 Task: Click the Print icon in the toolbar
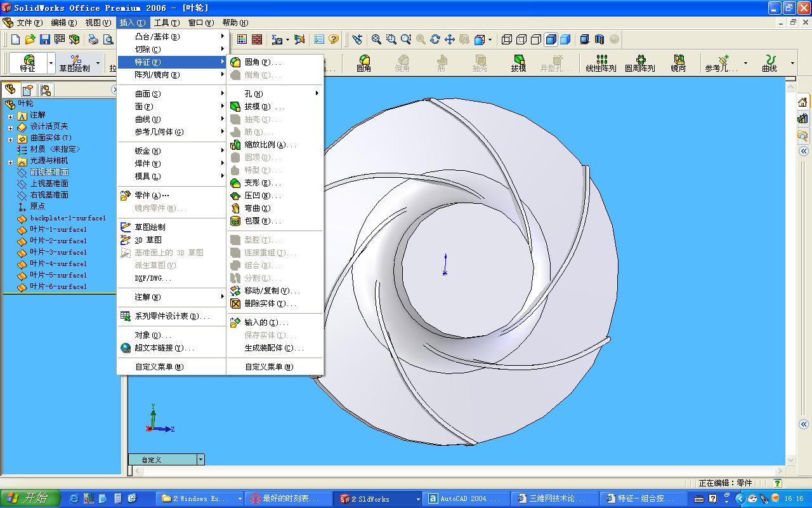tap(93, 39)
